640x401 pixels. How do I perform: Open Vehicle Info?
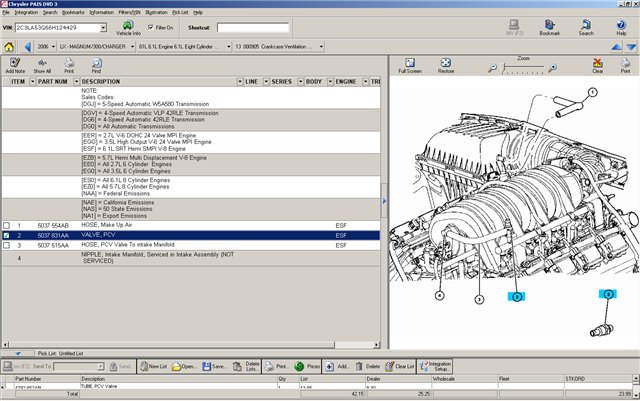(128, 28)
